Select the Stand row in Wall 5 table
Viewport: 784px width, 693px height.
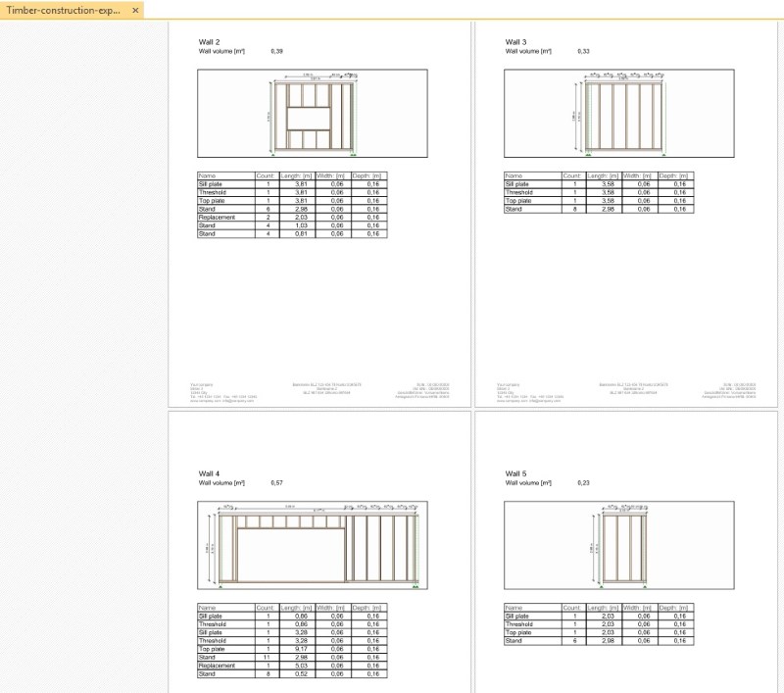pos(599,640)
